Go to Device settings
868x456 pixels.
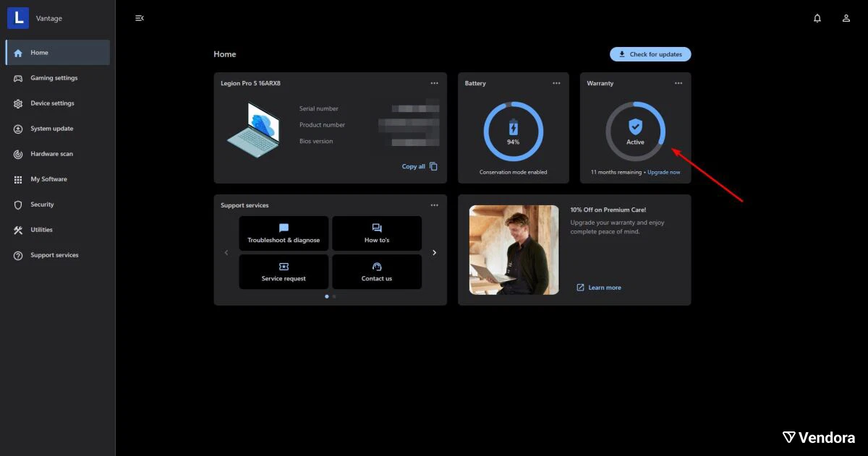pos(58,103)
